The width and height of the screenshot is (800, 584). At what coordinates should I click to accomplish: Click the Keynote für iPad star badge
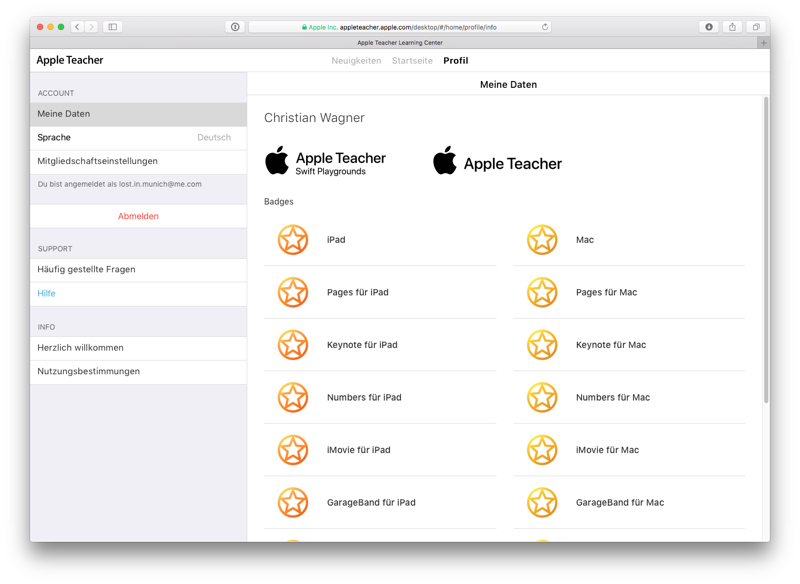pyautogui.click(x=293, y=345)
